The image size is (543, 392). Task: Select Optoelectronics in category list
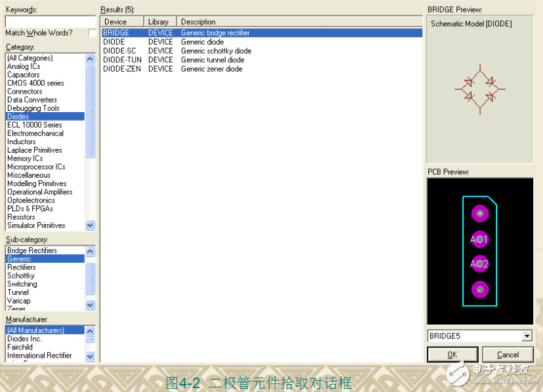pyautogui.click(x=31, y=201)
